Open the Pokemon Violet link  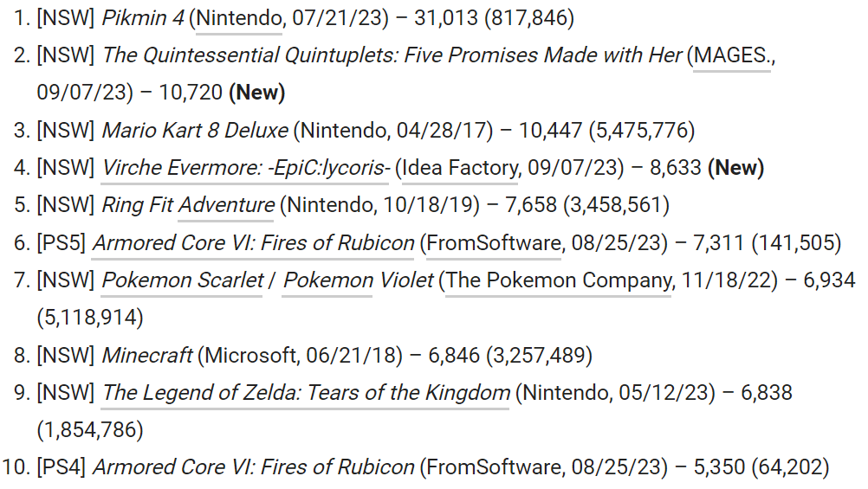(359, 280)
